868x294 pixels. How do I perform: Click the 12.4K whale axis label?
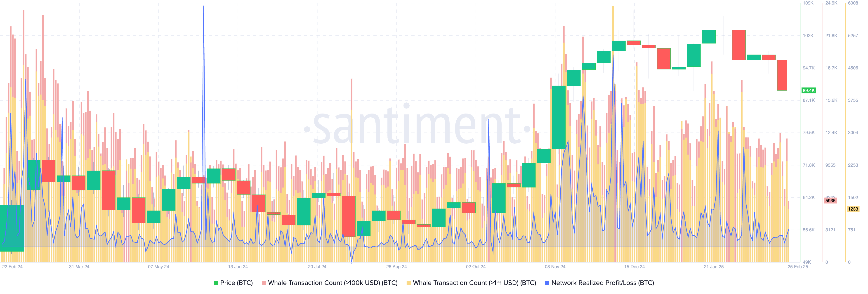(x=831, y=133)
